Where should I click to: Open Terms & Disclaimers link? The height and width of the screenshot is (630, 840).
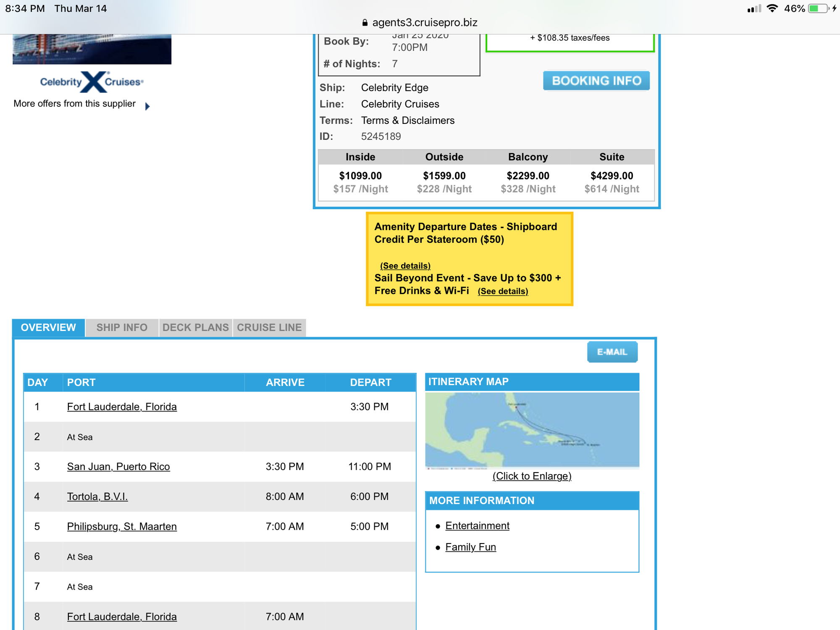pos(407,121)
